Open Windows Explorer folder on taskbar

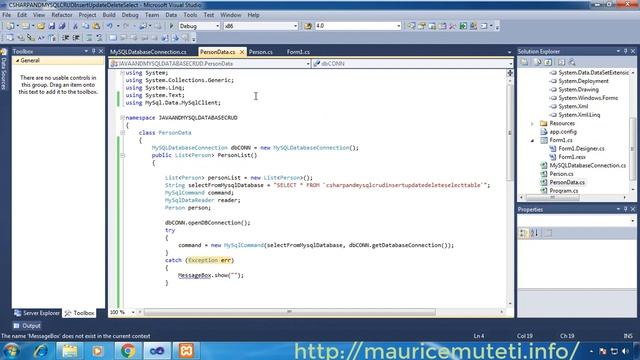(x=70, y=351)
